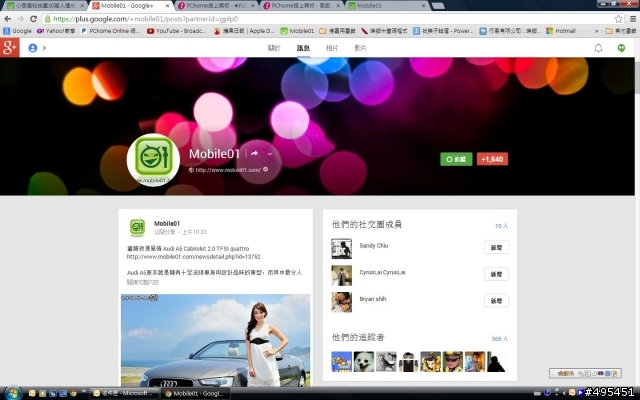Add Sandy Chiu using Add button
Screen dimensions: 640x400
tap(496, 247)
